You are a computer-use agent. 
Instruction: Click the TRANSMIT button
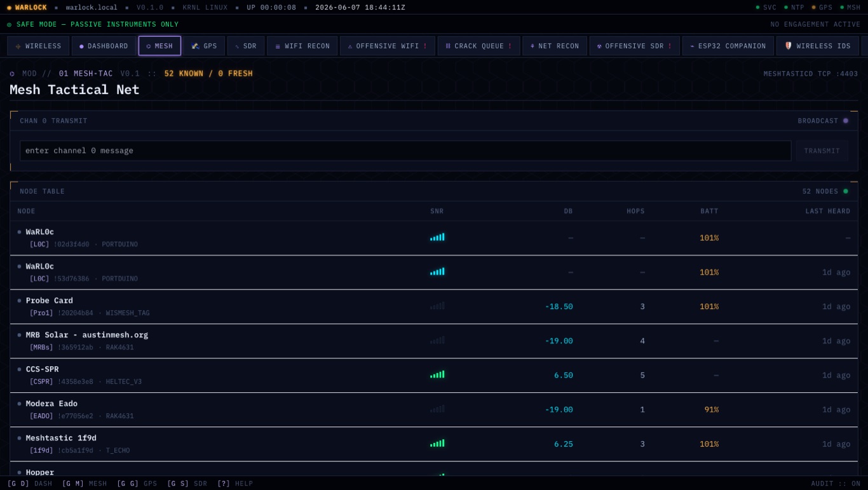(822, 151)
